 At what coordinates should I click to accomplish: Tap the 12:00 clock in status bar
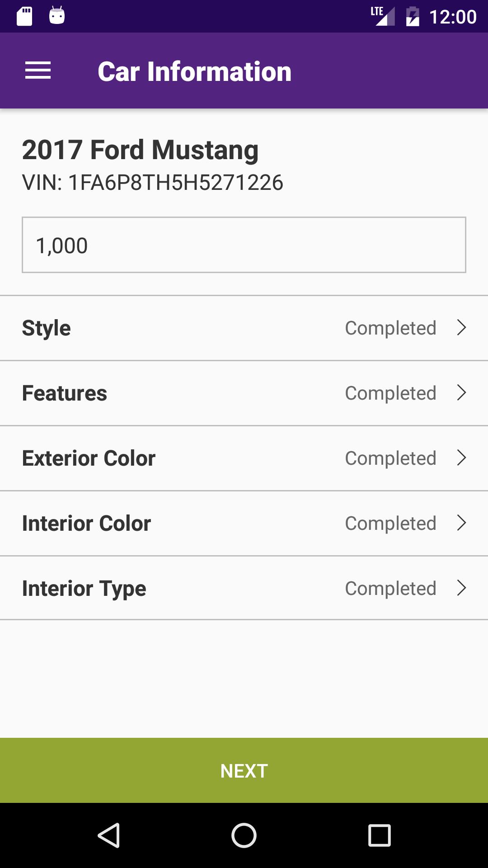[x=453, y=17]
